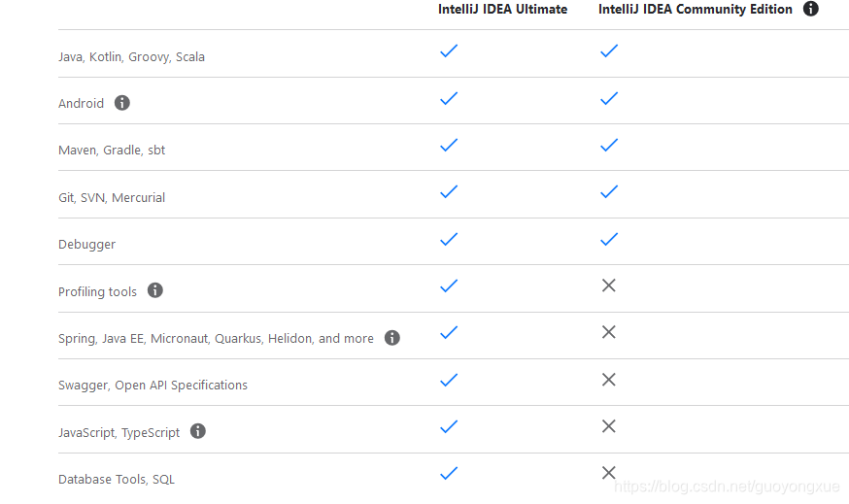Click Community X mark for Database Tools
849x504 pixels.
[x=609, y=473]
